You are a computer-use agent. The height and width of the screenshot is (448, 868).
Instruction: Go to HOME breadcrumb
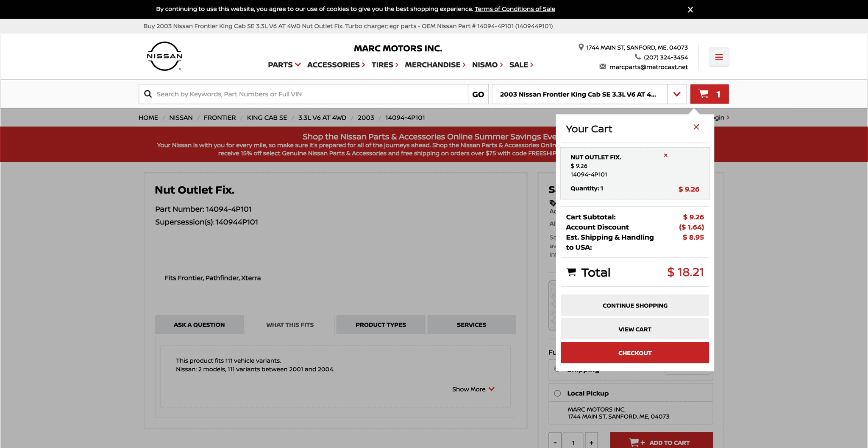tap(148, 118)
